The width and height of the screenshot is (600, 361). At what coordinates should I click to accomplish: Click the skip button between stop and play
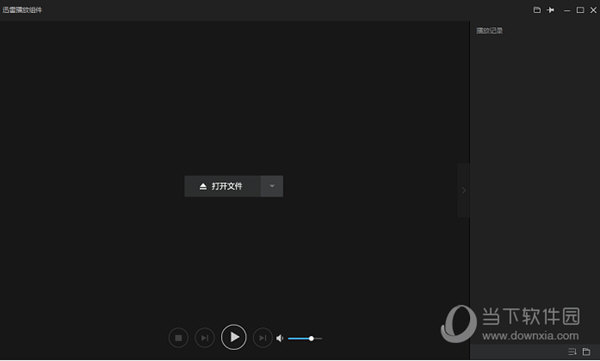[205, 338]
